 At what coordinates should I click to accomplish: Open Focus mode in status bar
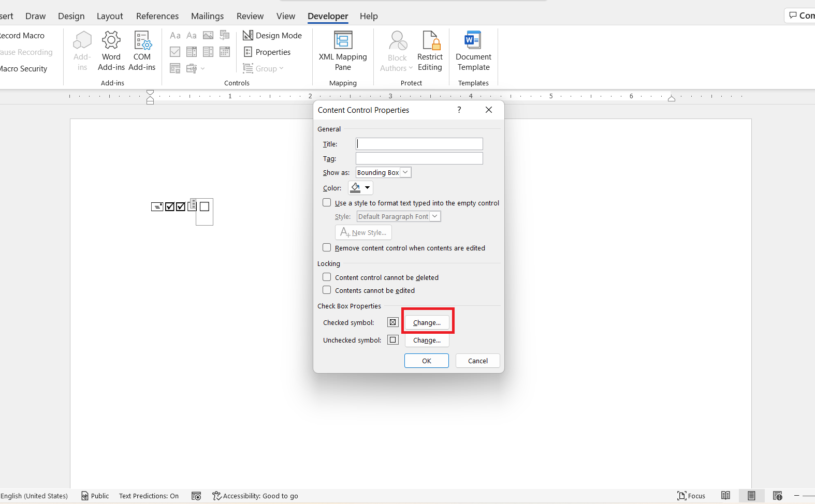coord(691,496)
